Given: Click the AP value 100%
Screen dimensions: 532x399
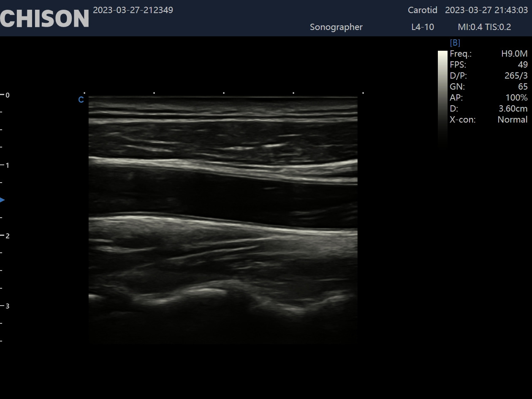Looking at the screenshot, I should [516, 98].
